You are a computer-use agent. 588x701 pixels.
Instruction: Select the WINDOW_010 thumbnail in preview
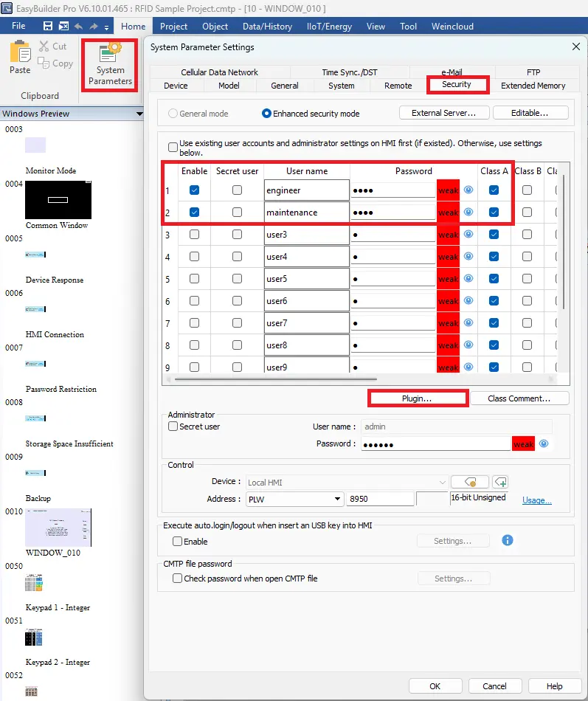pyautogui.click(x=58, y=527)
